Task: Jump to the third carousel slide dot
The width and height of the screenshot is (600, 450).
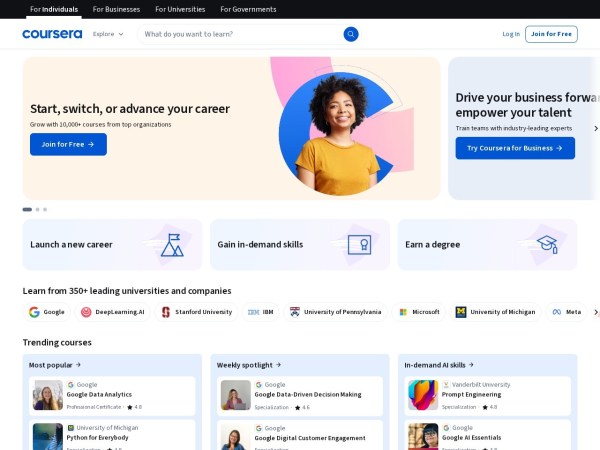Action: point(45,209)
